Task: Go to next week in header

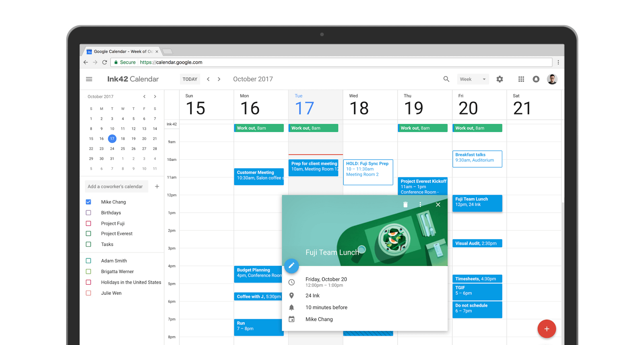Action: point(219,79)
